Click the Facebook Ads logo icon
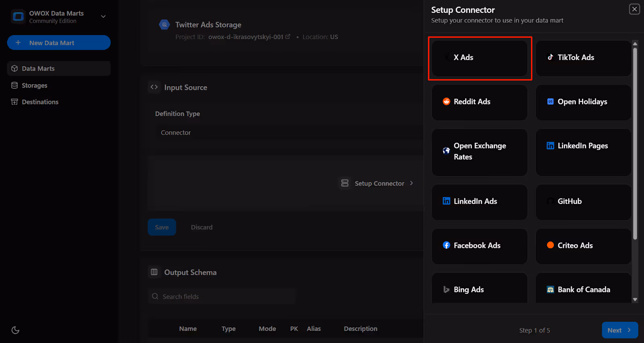644x343 pixels. coord(446,245)
